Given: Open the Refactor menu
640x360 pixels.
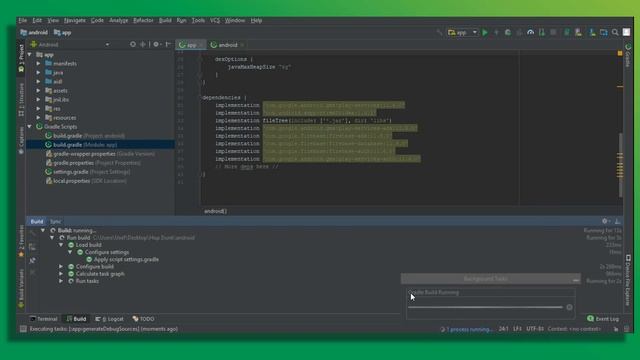Looking at the screenshot, I should click(143, 20).
